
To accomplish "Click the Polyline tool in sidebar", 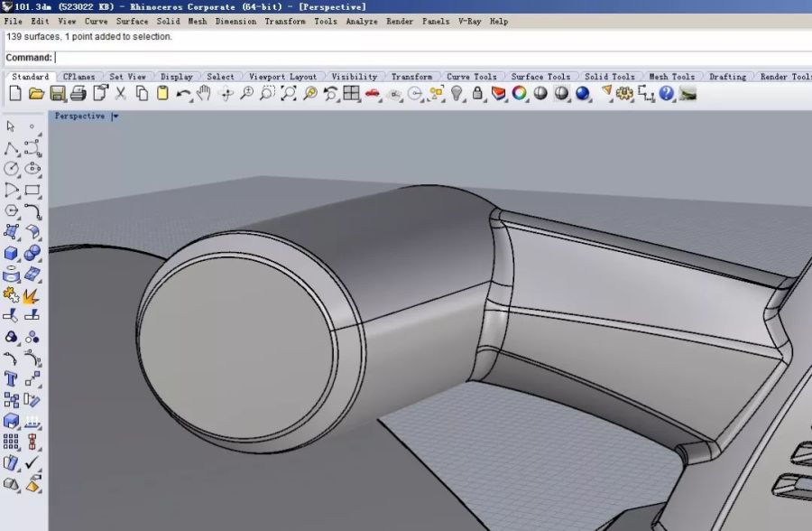I will click(x=11, y=148).
